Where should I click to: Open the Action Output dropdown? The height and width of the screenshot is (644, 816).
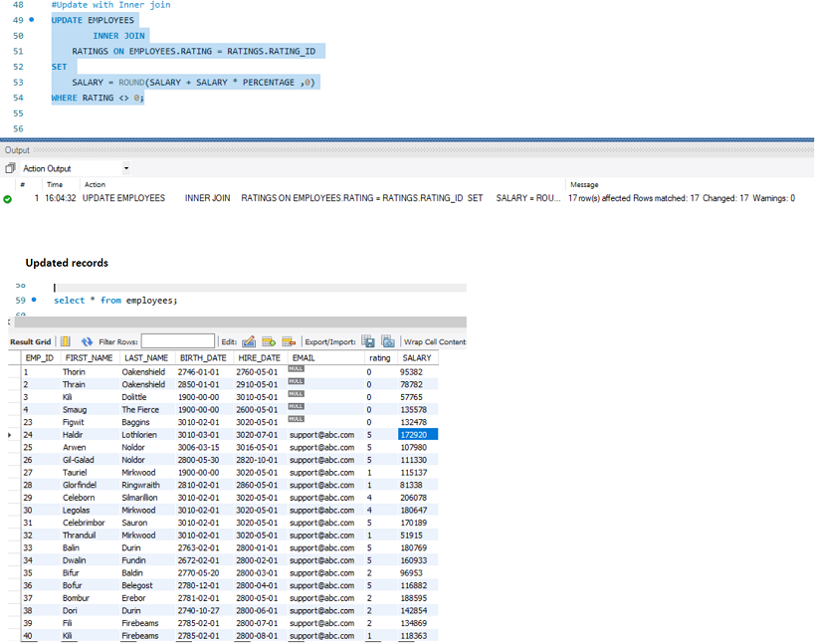(x=126, y=168)
